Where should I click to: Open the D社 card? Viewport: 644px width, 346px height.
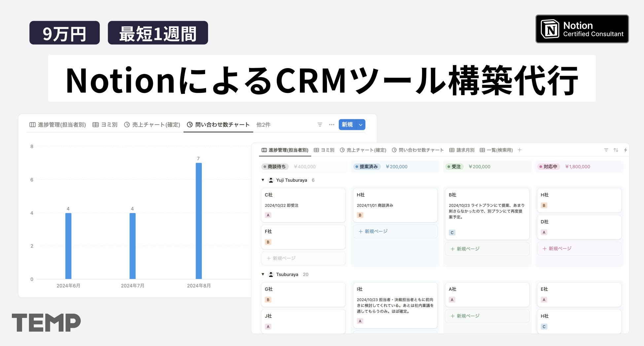click(x=579, y=227)
